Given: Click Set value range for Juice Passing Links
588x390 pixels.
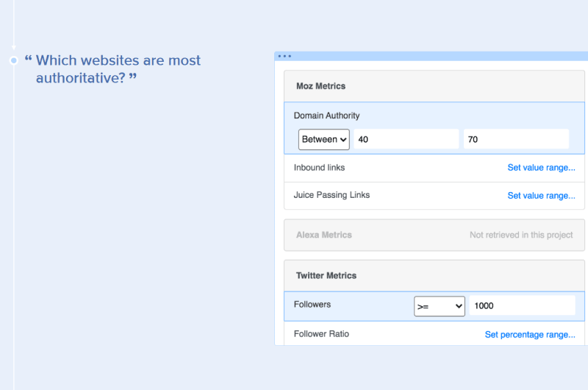Looking at the screenshot, I should (541, 196).
